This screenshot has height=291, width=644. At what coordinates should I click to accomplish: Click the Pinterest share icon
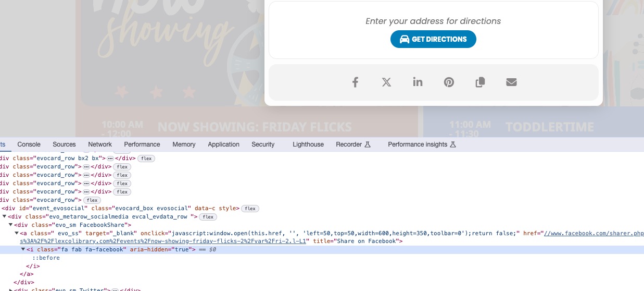point(449,82)
